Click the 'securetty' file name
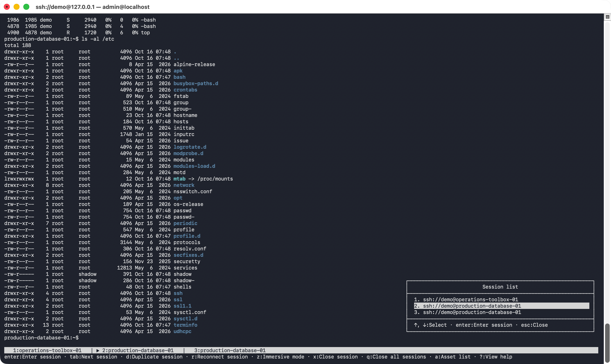Screen dimensions: 611x364 (x=187, y=261)
